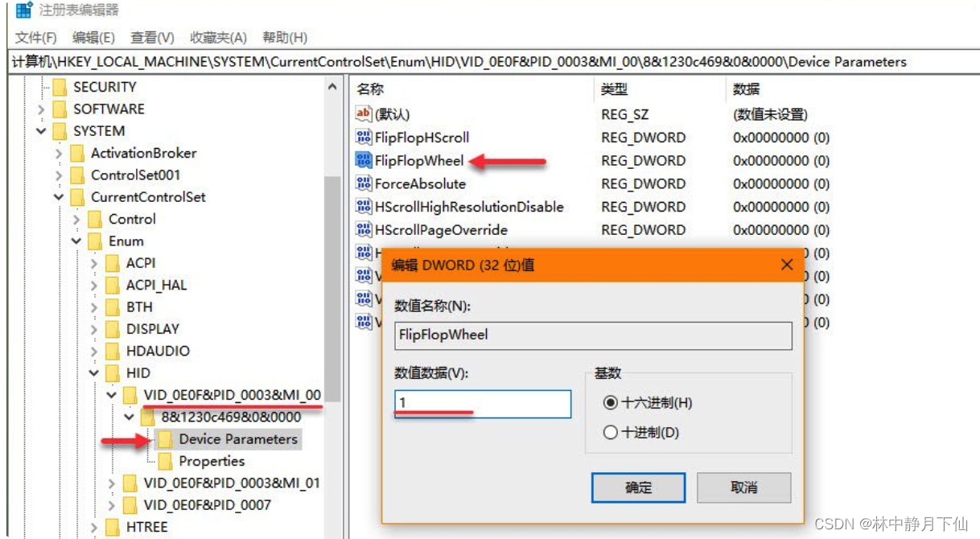Select the HScrollHighResolutionDisable DWORD icon
This screenshot has height=539, width=980.
click(x=363, y=207)
